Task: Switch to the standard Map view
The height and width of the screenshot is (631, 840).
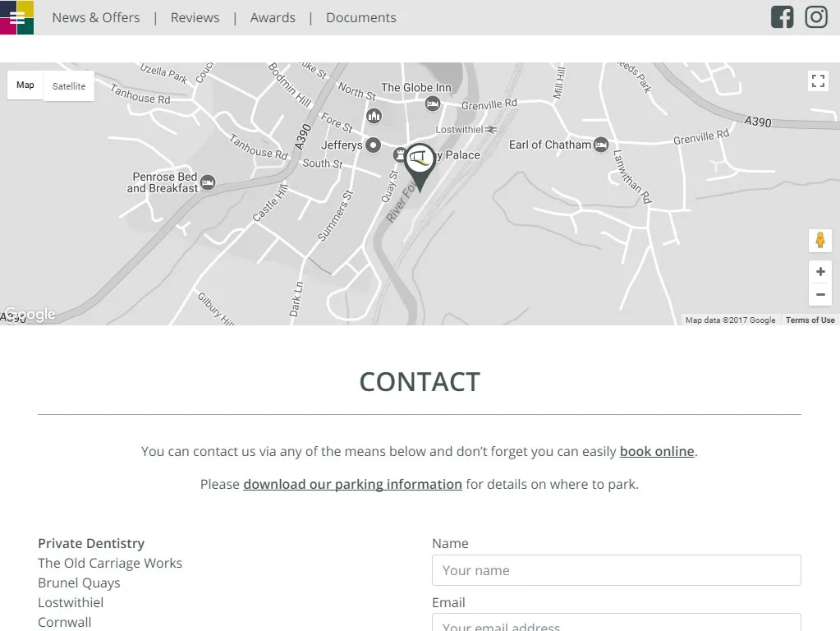Action: [25, 85]
